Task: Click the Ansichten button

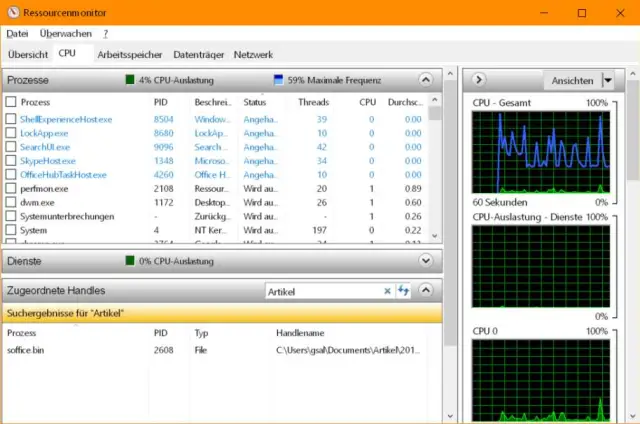Action: pos(572,80)
